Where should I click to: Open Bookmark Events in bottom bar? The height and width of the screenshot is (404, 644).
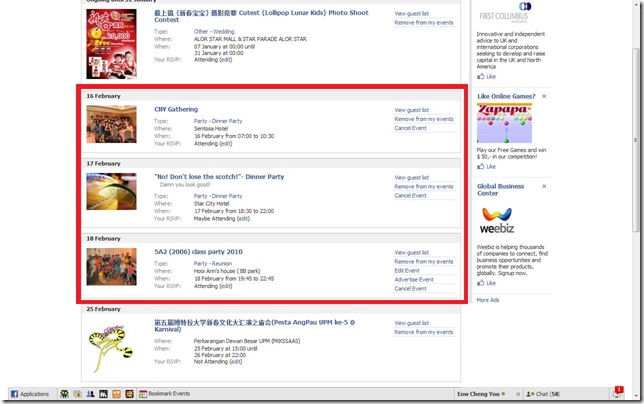(x=164, y=394)
